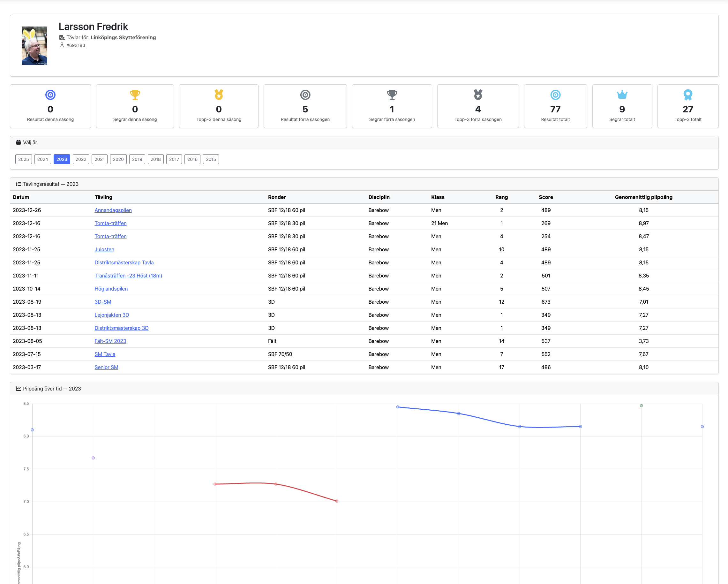
Task: Click the light blue target icon for Resultat totalt
Action: pos(555,95)
